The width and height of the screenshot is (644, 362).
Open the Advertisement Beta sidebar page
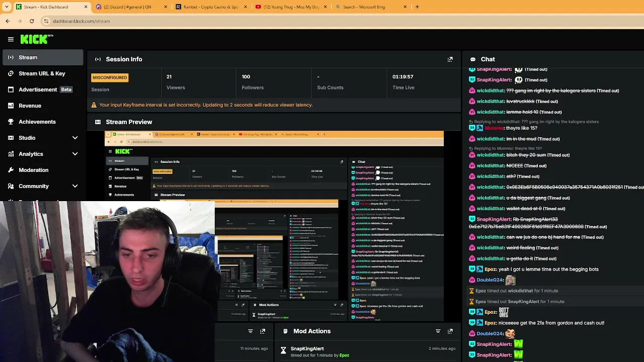(42, 89)
